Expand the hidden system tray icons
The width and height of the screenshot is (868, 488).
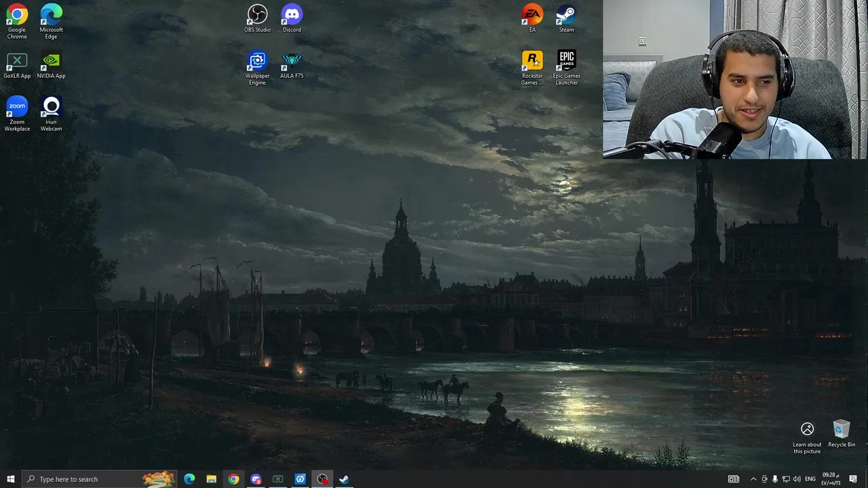coord(753,479)
